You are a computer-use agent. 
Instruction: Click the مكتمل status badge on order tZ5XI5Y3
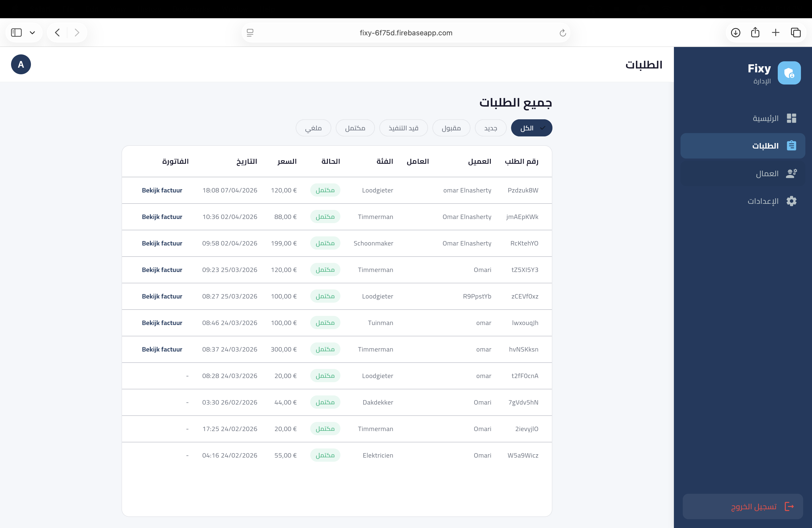point(325,270)
